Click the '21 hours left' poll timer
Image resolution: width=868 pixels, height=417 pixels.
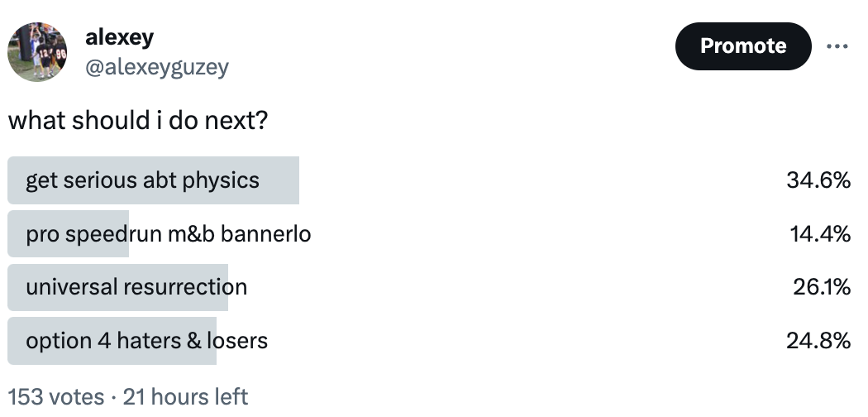185,397
